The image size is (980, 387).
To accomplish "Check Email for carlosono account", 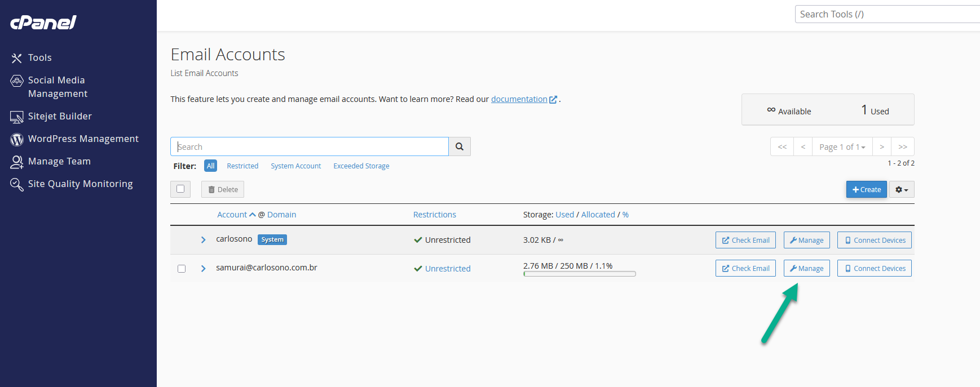I will tap(745, 240).
